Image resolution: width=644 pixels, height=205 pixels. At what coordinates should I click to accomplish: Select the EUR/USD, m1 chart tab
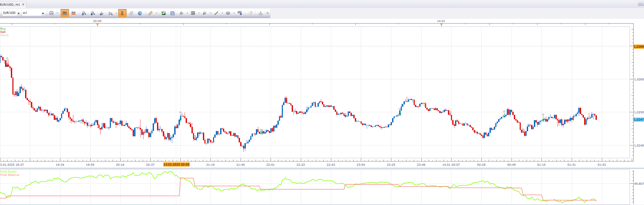pyautogui.click(x=10, y=5)
